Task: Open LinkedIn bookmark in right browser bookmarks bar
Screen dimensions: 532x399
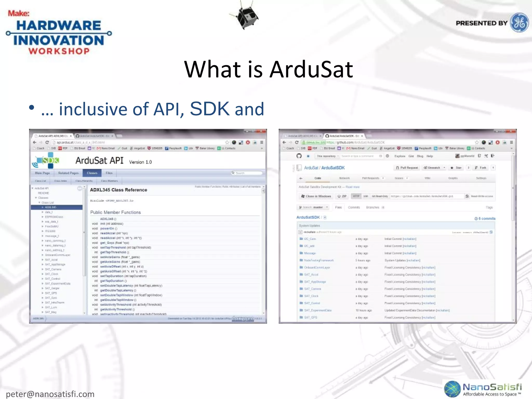Action: tap(438, 148)
